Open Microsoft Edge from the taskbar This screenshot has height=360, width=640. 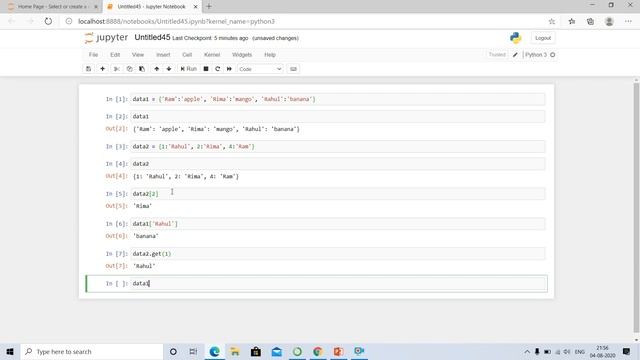[214, 351]
